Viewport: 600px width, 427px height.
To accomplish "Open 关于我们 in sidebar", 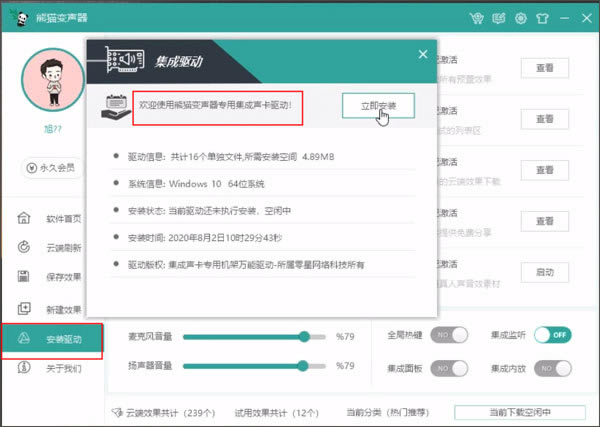I will pyautogui.click(x=52, y=368).
